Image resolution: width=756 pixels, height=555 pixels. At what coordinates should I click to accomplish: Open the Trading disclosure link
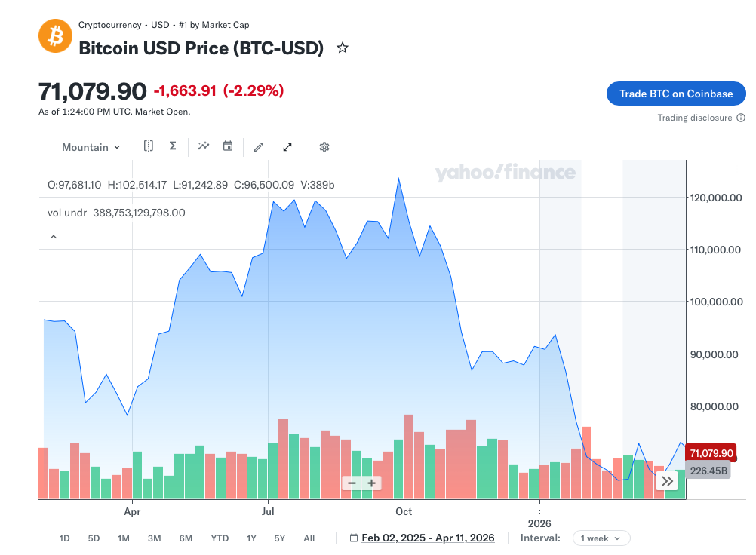pos(695,118)
